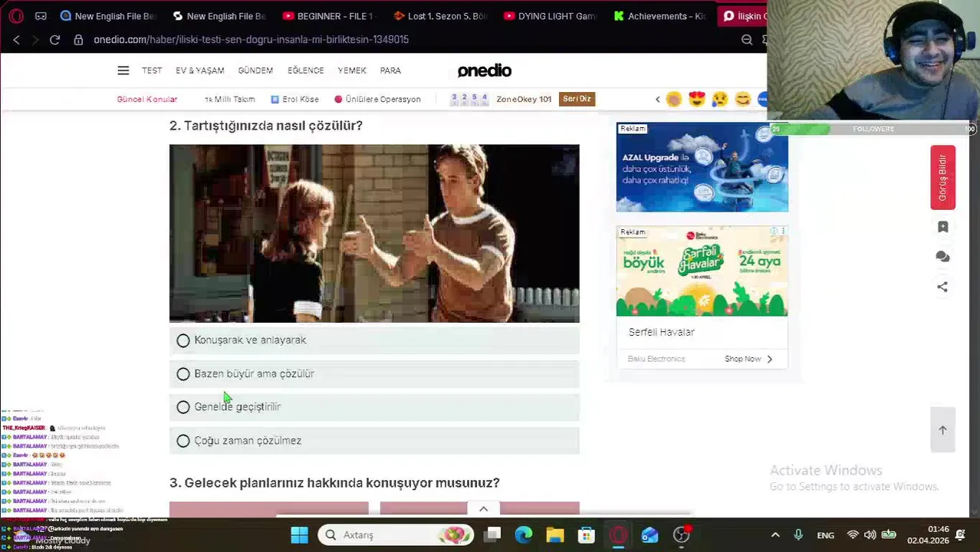Click the Axtarış taskbar search box
Viewport: 980px width, 552px height.
point(396,534)
